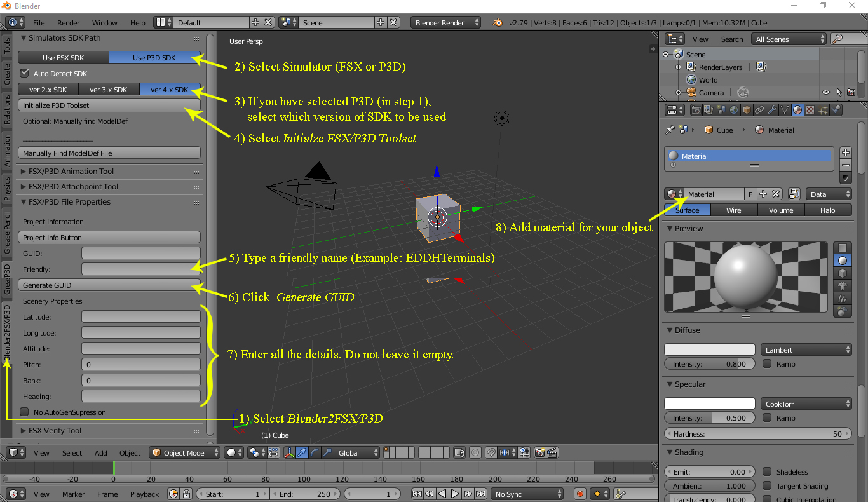868x502 pixels.
Task: Select the World properties icon
Action: coord(734,109)
